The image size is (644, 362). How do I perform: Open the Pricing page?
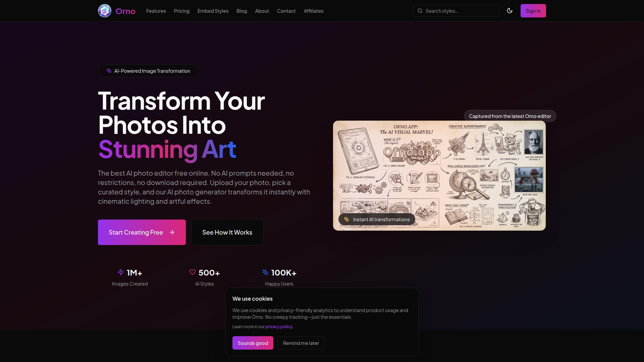point(181,11)
